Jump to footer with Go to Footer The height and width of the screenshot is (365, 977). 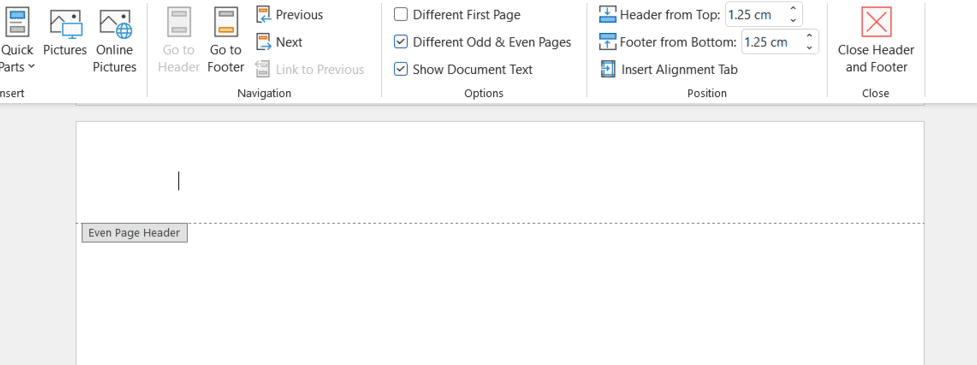click(226, 40)
